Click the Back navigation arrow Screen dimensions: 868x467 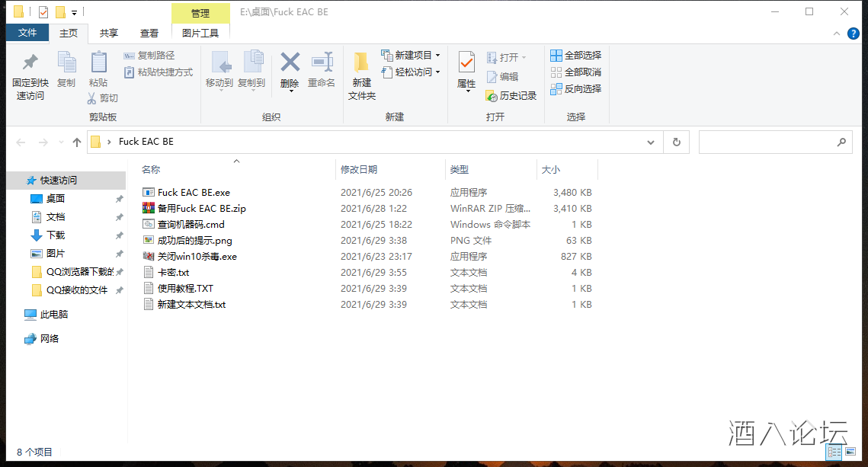(21, 142)
